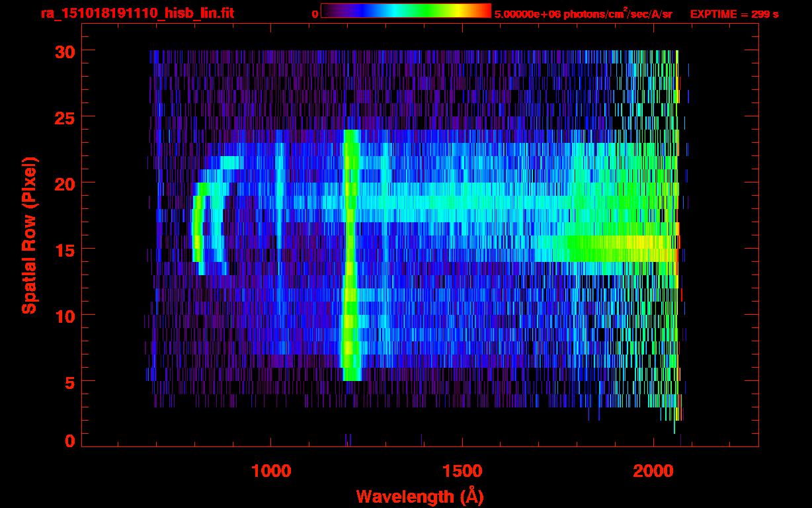This screenshot has height=508, width=812.
Task: Click the bright vertical emission line near 1216 Å
Action: [350, 255]
